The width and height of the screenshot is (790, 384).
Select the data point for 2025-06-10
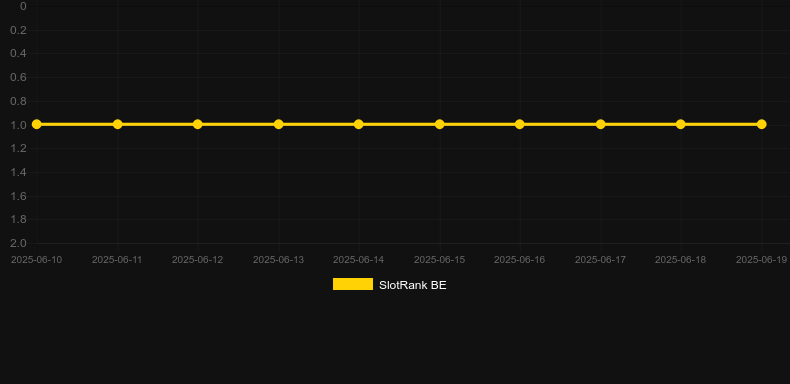click(37, 124)
